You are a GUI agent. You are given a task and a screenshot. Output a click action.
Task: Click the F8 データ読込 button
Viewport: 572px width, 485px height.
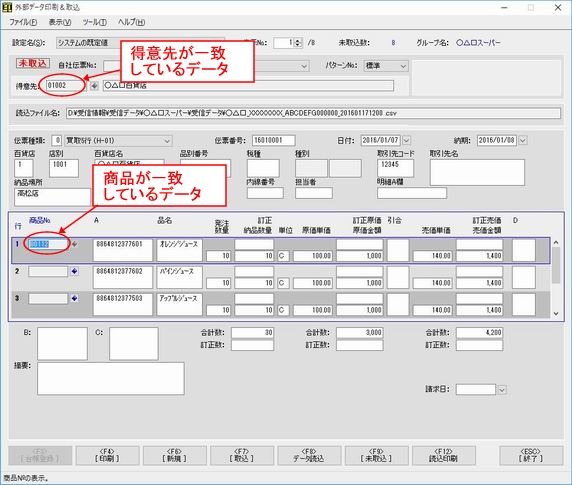[x=309, y=455]
